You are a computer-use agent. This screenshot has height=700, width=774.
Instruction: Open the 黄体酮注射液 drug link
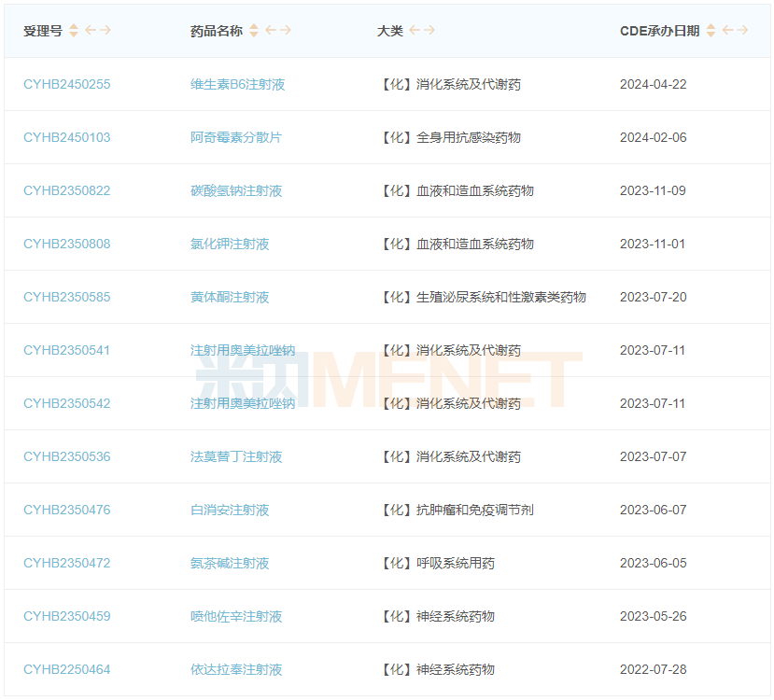[230, 298]
